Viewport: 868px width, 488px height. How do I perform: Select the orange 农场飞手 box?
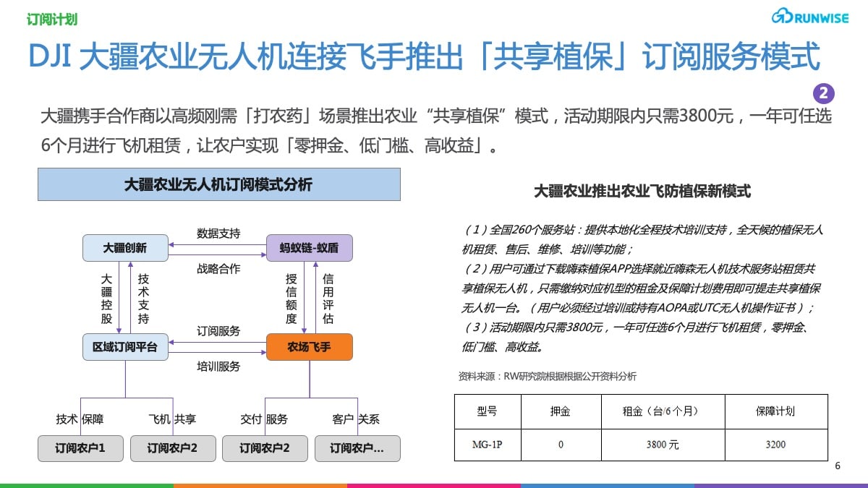[x=309, y=347]
